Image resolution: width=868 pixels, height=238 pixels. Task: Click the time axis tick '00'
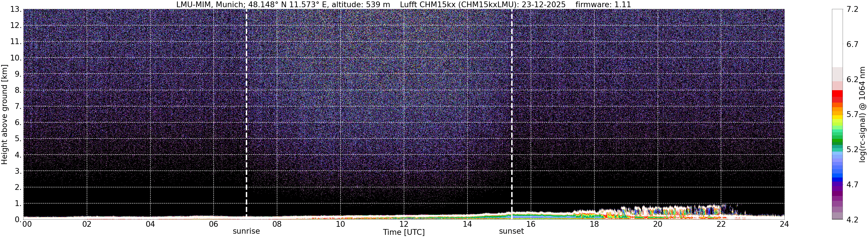pyautogui.click(x=27, y=224)
